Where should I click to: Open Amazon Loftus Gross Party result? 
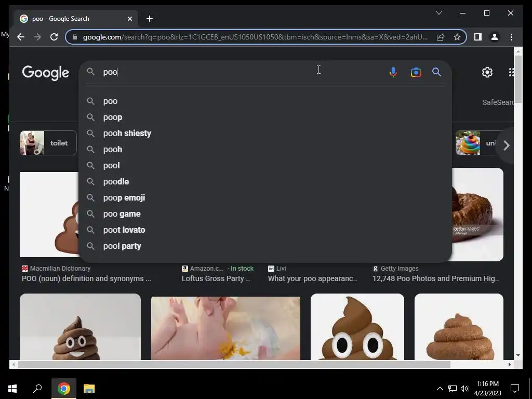click(x=216, y=278)
